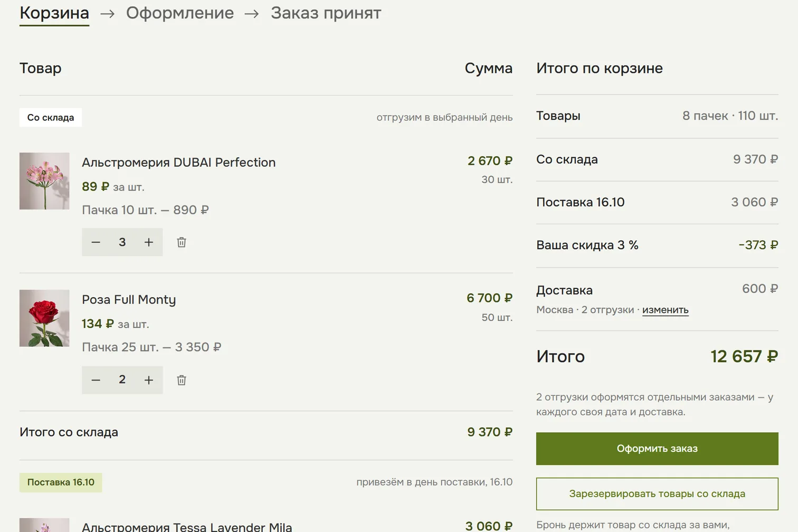The image size is (798, 532).
Task: Open Альстромерия DUBAI Perfection product thumbnail
Action: (x=44, y=181)
